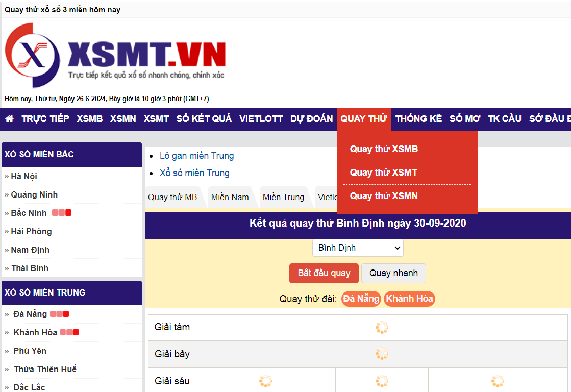Screen dimensions: 571x392
Task: Click the "Quay nhanh" button
Action: (393, 273)
